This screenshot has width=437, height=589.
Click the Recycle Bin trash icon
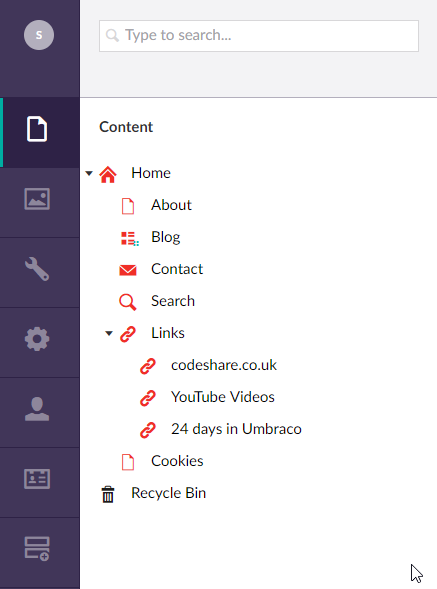coord(108,494)
